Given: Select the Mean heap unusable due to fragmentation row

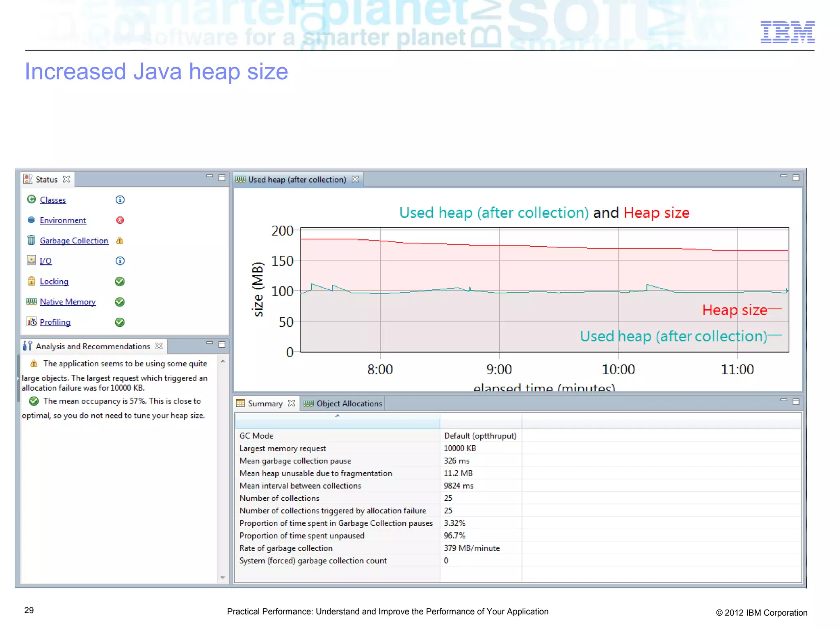Looking at the screenshot, I should [518, 473].
